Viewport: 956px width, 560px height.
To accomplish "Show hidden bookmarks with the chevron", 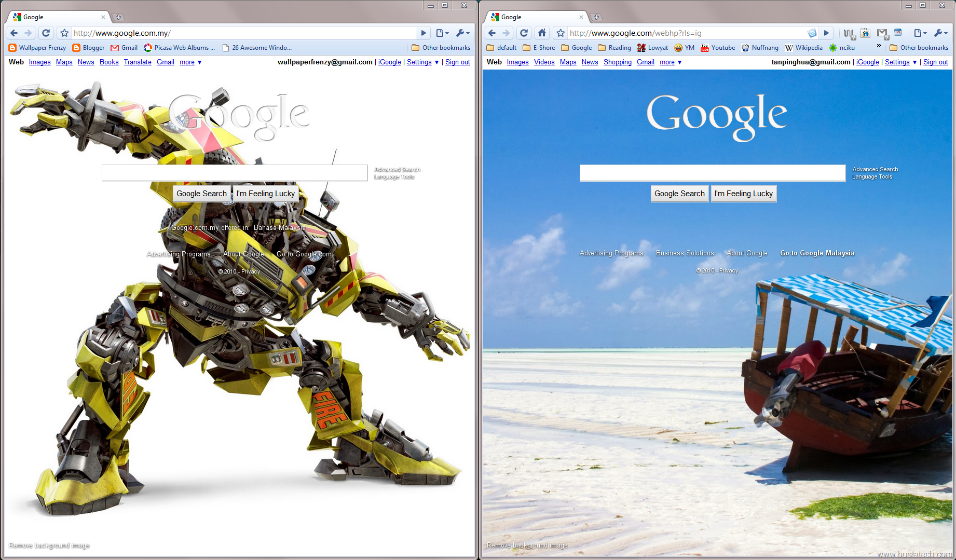I will [x=879, y=46].
